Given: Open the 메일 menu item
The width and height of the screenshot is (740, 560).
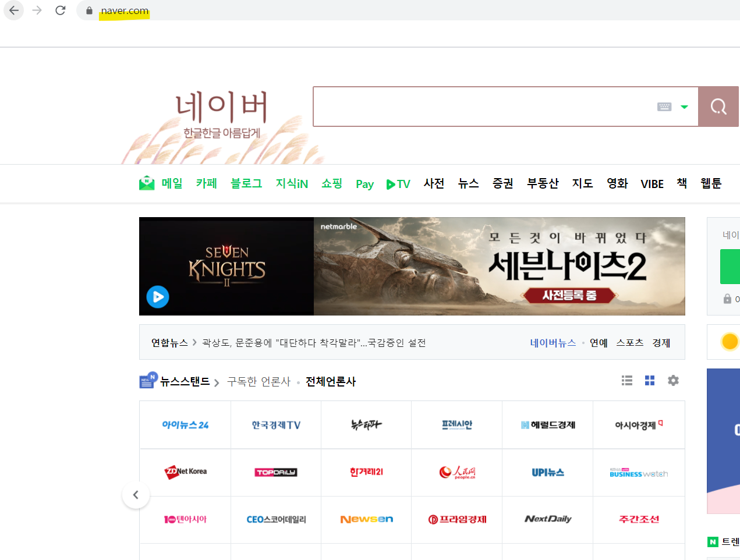Looking at the screenshot, I should (x=172, y=183).
